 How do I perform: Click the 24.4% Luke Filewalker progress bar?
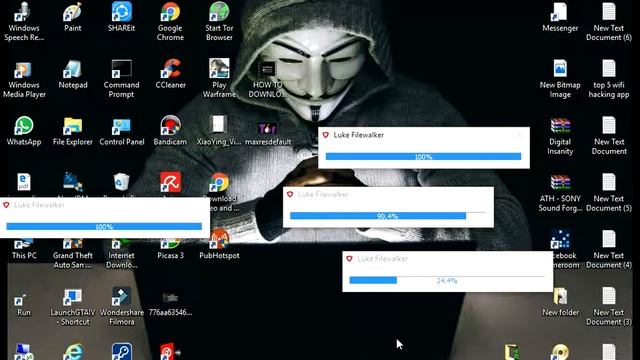click(x=447, y=280)
